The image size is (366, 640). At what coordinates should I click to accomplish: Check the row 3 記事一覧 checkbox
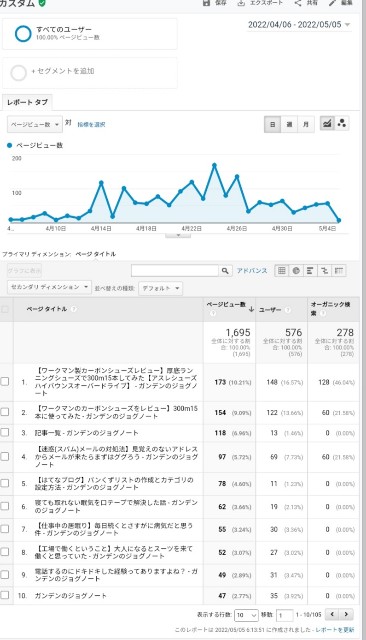[x=5, y=432]
